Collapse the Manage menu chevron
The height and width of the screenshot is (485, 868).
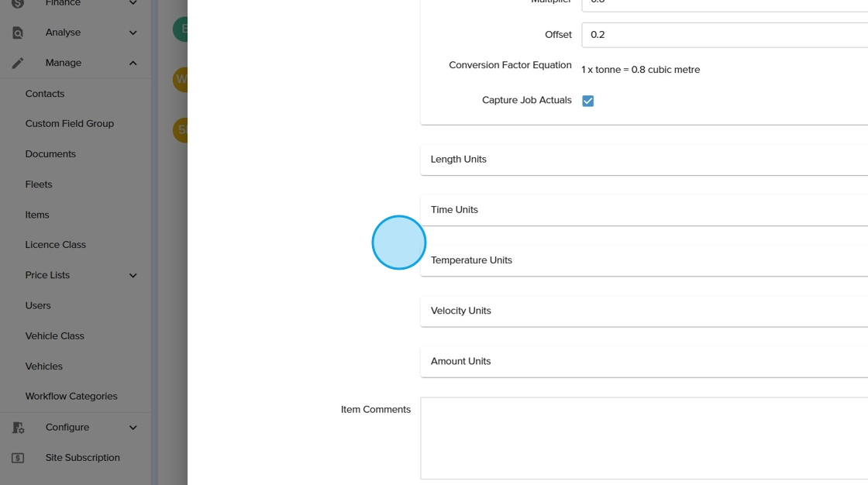(x=133, y=63)
